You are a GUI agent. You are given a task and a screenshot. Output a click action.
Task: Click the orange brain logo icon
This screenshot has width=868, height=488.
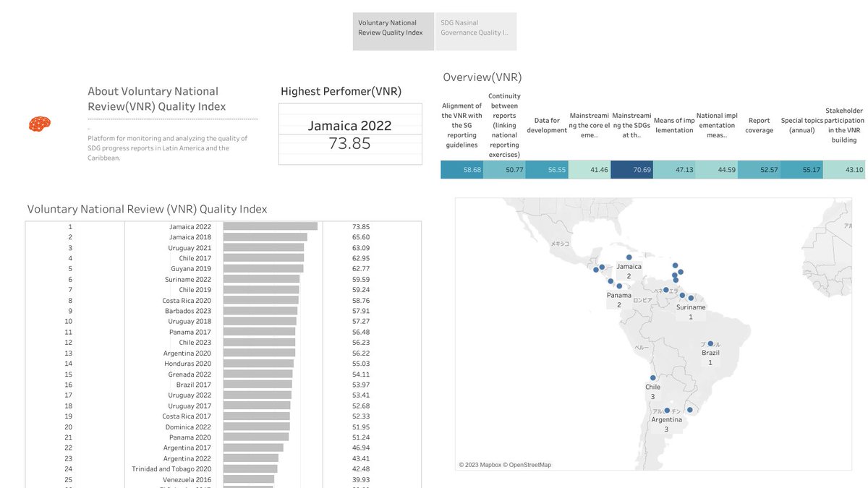tap(40, 124)
